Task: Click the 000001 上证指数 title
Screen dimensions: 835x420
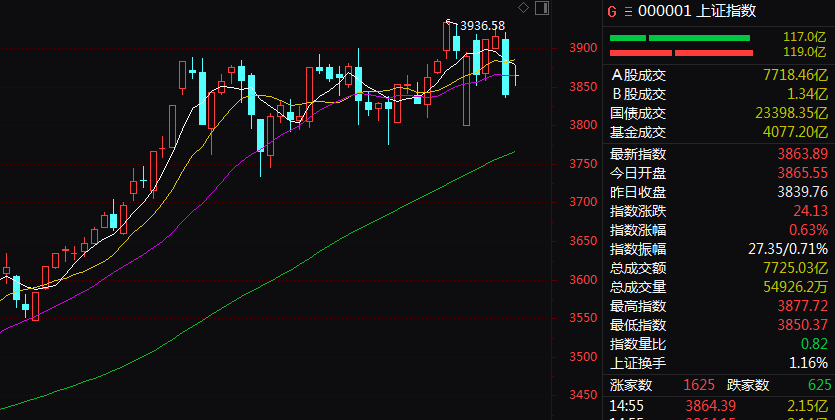Action: 688,11
